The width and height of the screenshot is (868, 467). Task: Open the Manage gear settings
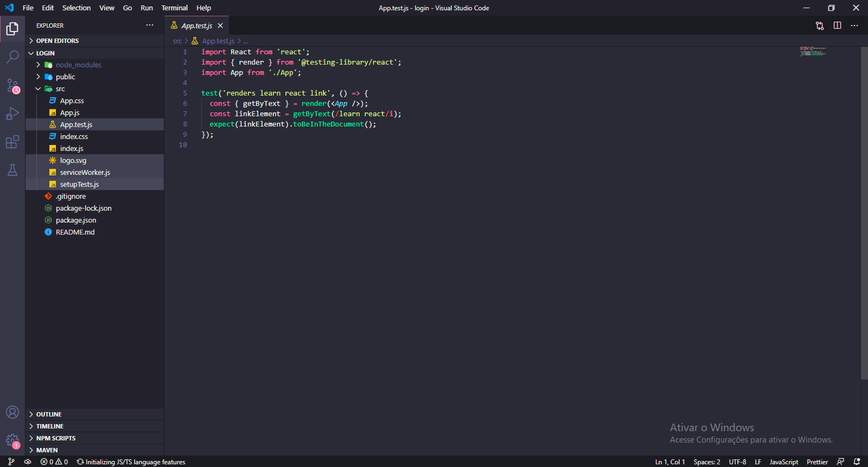point(12,440)
